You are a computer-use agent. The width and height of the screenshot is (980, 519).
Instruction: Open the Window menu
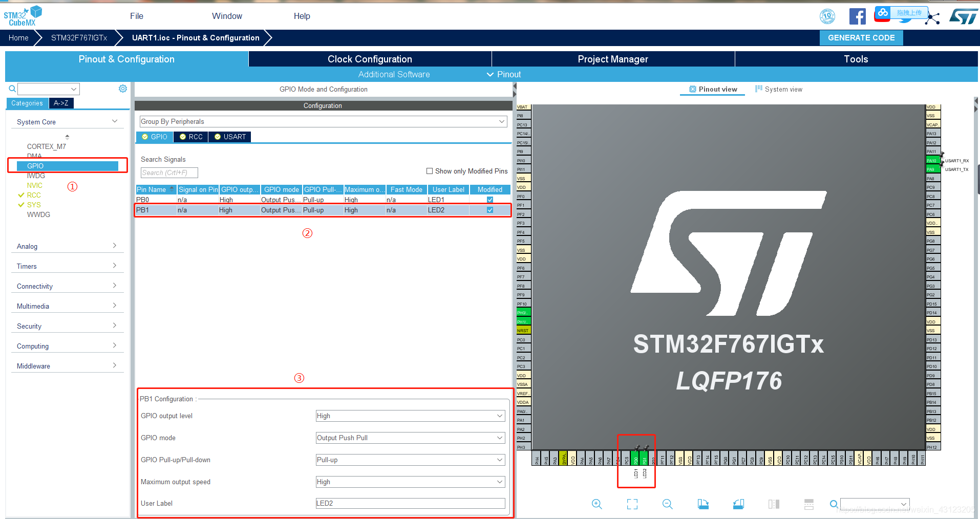(x=227, y=16)
